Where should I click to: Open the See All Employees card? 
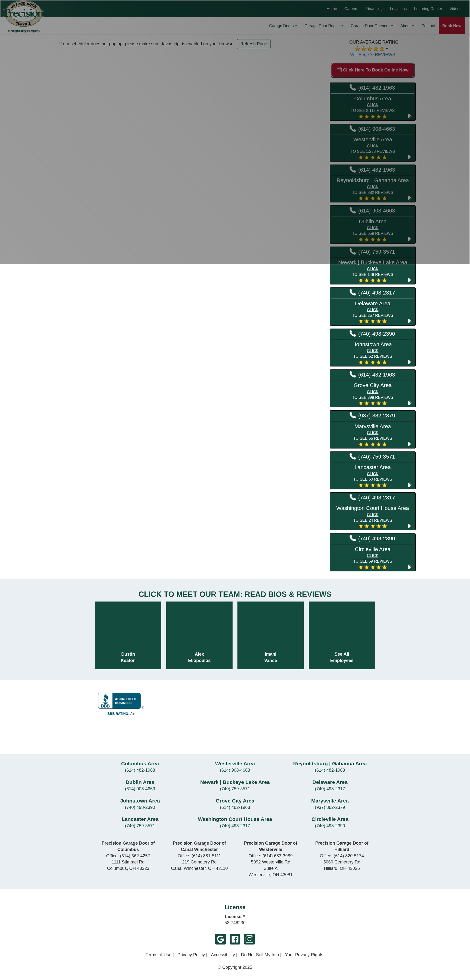pyautogui.click(x=342, y=635)
